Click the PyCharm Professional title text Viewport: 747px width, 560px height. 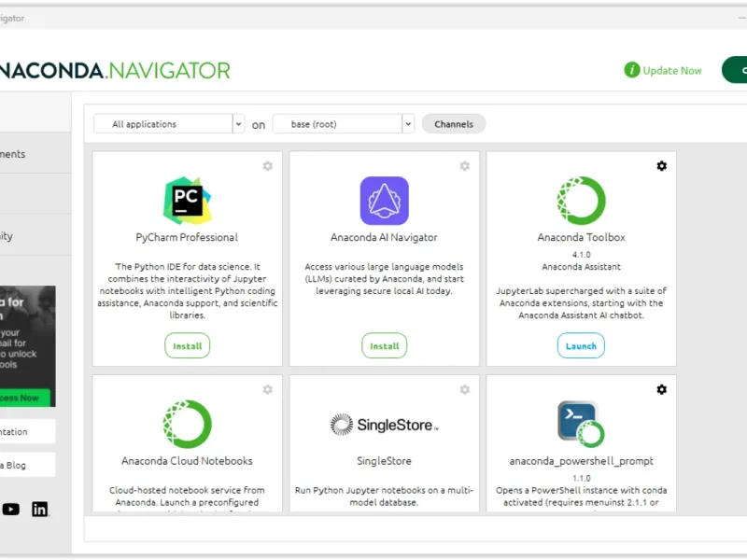click(187, 237)
